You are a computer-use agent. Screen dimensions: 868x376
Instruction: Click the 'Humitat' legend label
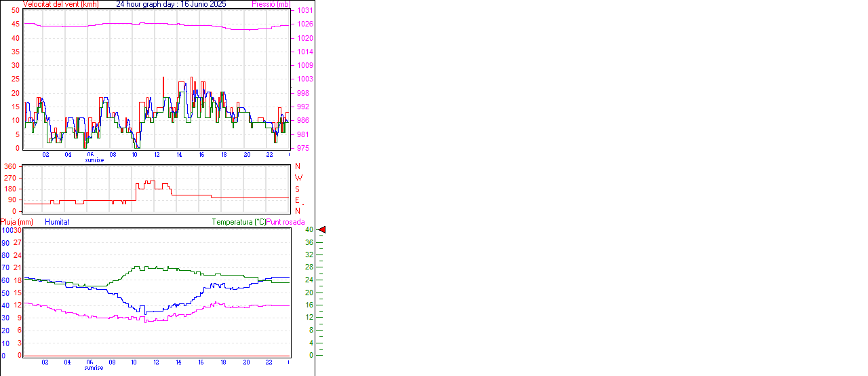[x=57, y=222]
